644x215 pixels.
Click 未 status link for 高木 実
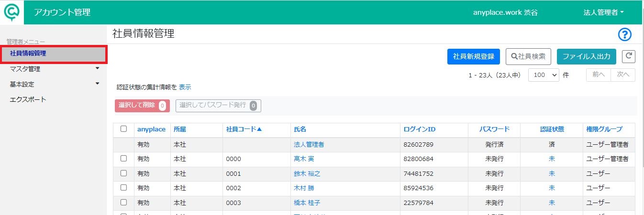click(x=552, y=159)
